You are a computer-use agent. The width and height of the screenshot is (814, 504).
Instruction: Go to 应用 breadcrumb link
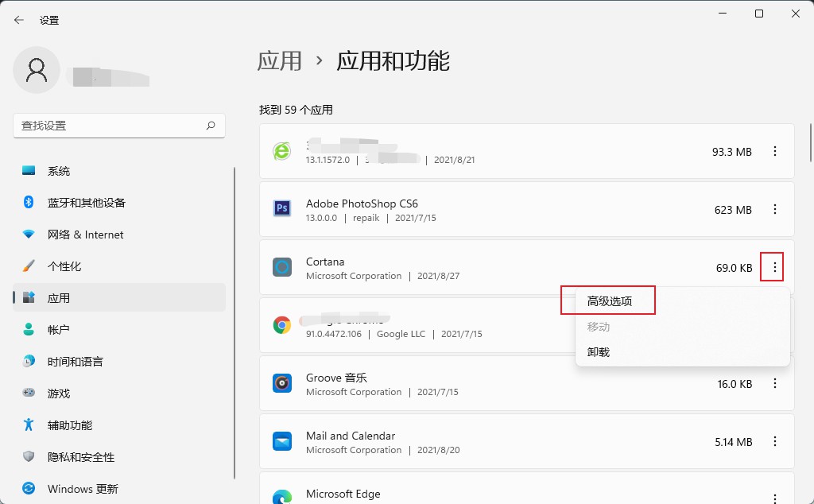[x=279, y=60]
